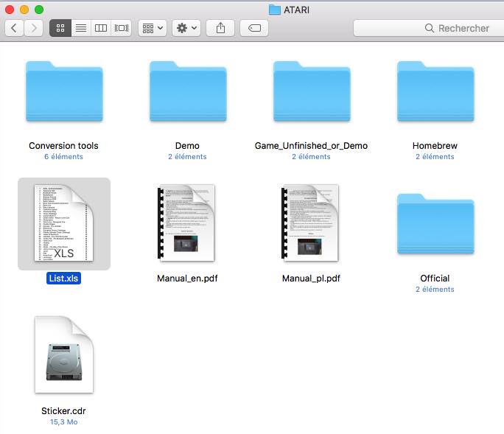Viewport: 504px width, 434px height.
Task: Click the Back navigation arrow
Action: click(x=15, y=28)
